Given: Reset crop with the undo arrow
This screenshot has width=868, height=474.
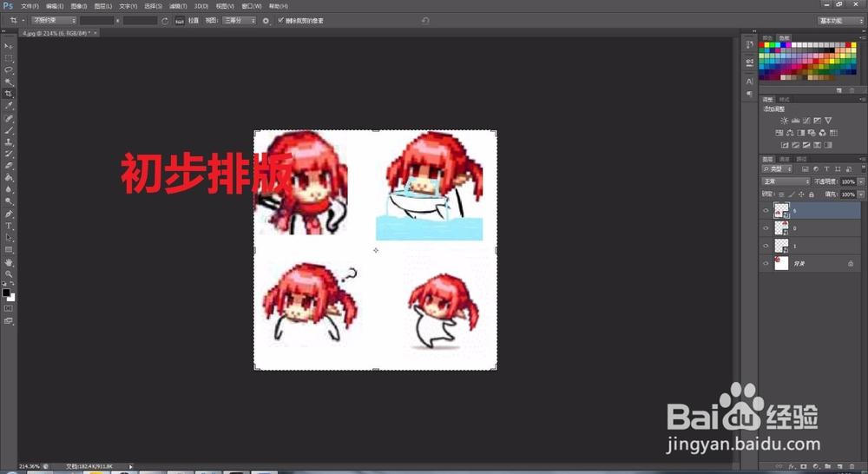Looking at the screenshot, I should [x=425, y=21].
